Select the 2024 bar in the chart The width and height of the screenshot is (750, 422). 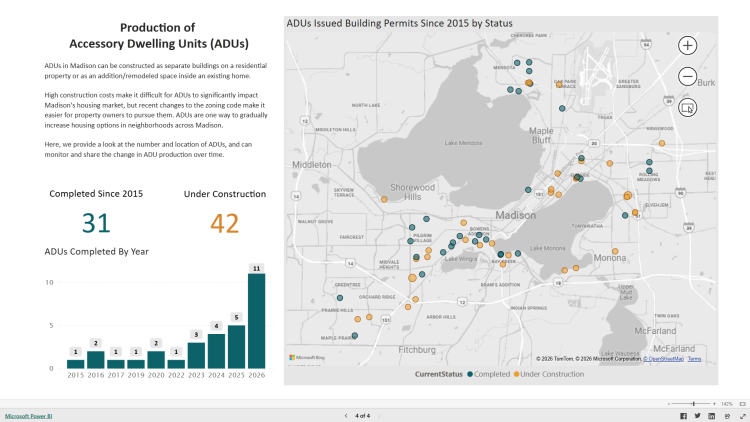[216, 351]
